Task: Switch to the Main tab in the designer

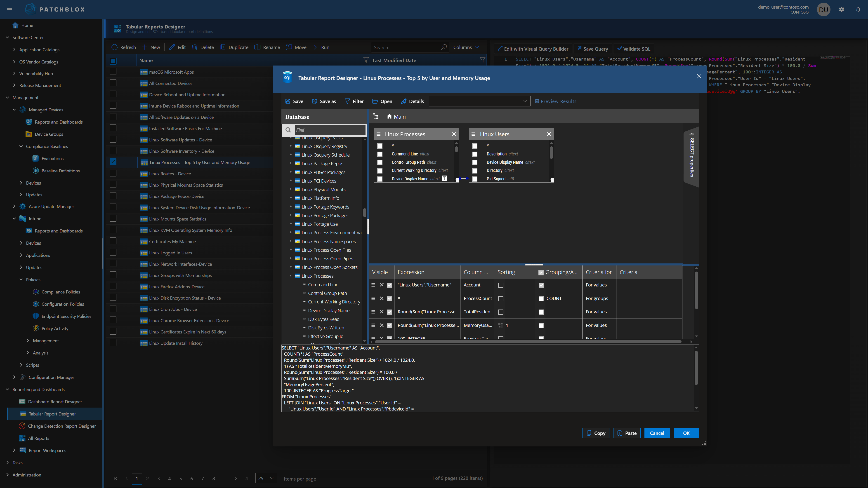Action: [396, 116]
